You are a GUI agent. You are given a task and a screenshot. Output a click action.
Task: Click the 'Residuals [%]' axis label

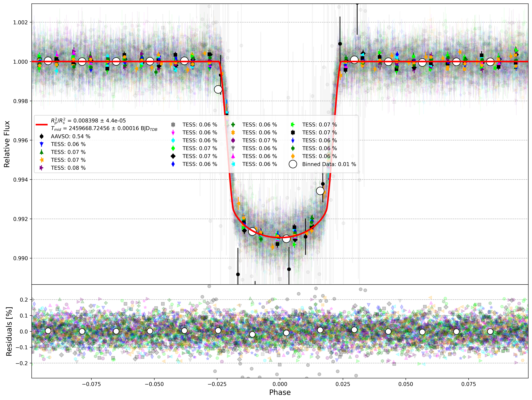(x=9, y=331)
